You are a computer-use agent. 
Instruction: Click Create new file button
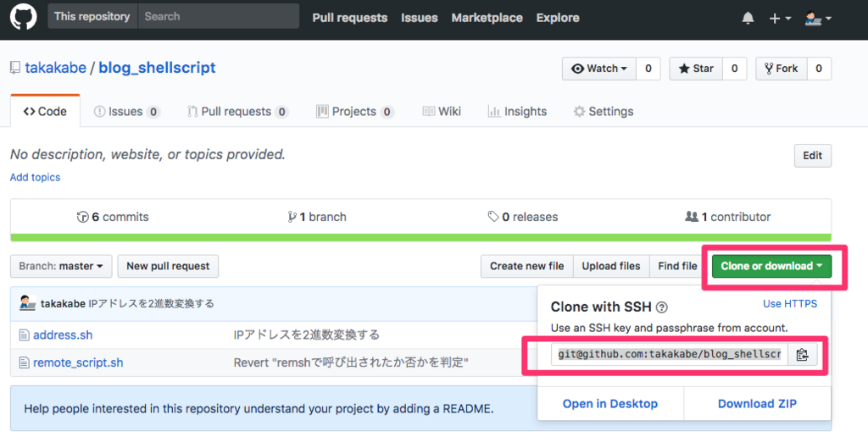527,266
